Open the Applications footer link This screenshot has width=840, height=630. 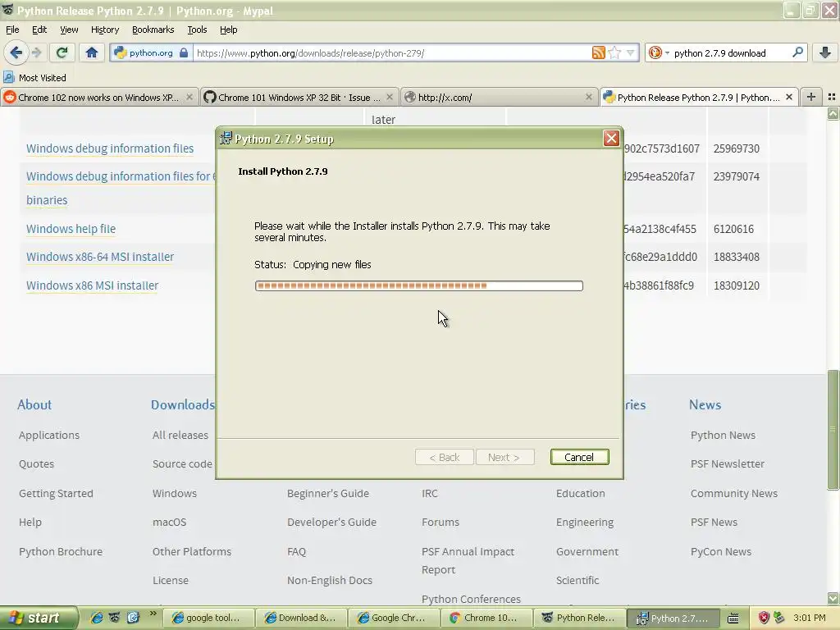tap(48, 435)
